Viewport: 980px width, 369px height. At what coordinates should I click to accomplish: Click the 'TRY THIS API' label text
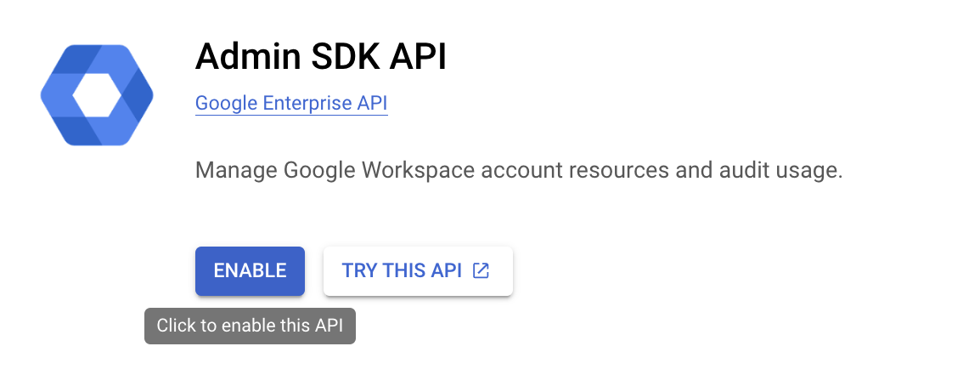click(402, 271)
